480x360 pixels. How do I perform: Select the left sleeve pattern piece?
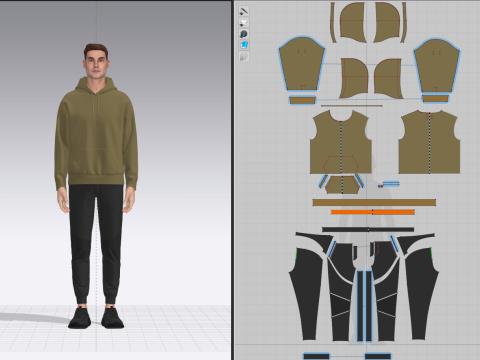click(x=301, y=65)
